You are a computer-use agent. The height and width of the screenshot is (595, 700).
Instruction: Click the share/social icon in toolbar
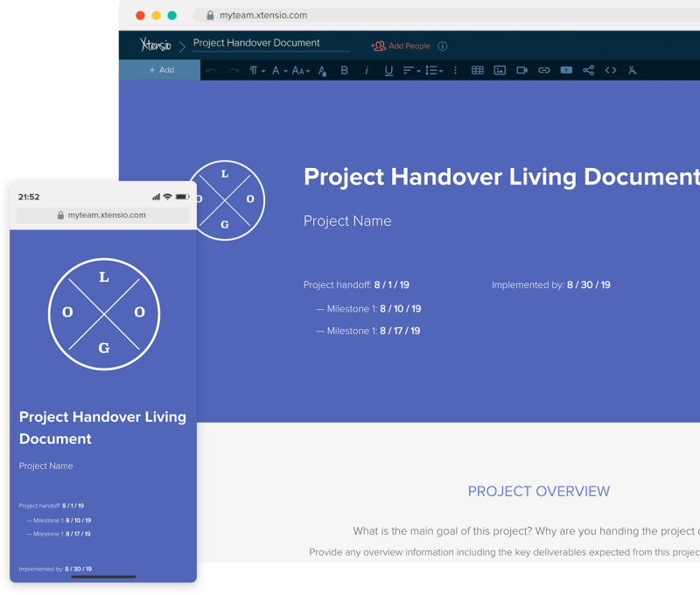588,70
